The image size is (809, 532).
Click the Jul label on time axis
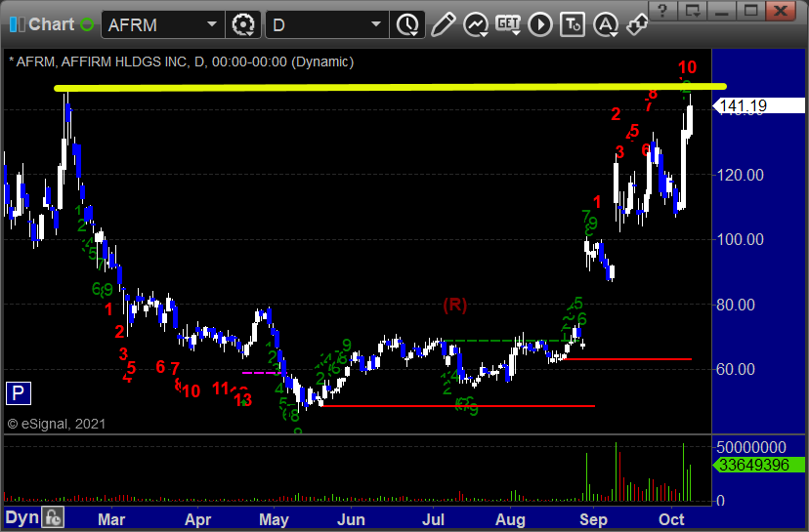[433, 519]
